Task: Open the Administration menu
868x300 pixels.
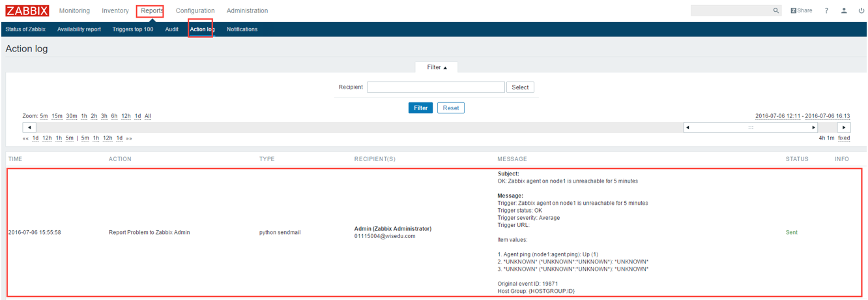Action: point(247,11)
